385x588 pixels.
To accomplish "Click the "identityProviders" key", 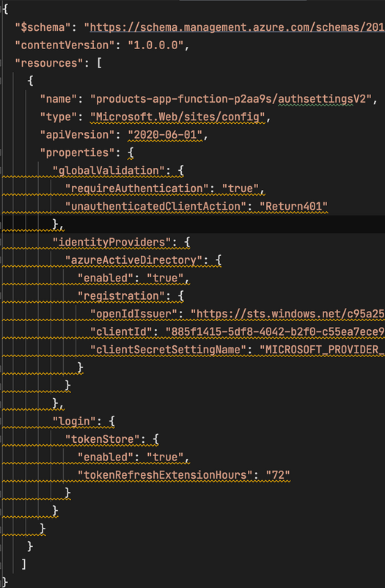I will (x=111, y=242).
